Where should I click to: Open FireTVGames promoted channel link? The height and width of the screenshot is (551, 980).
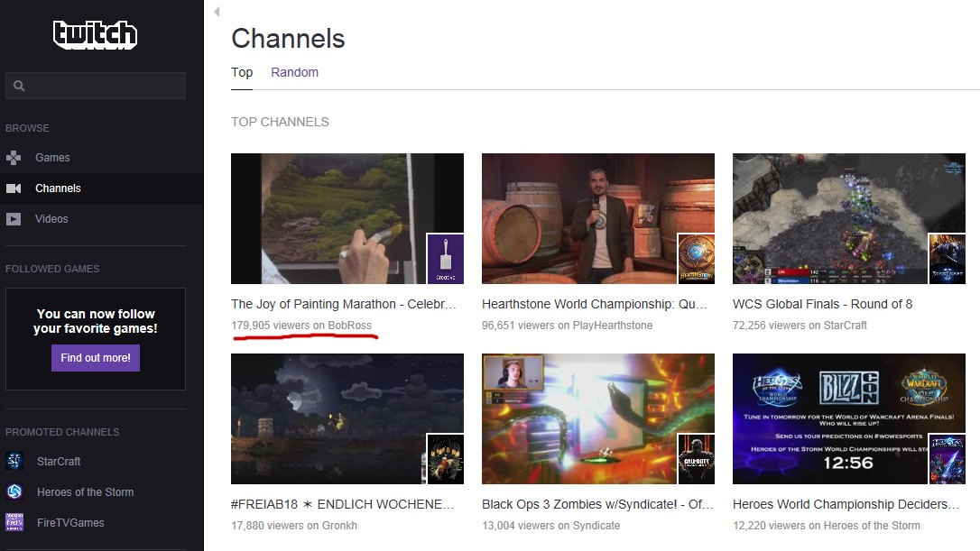[x=70, y=522]
